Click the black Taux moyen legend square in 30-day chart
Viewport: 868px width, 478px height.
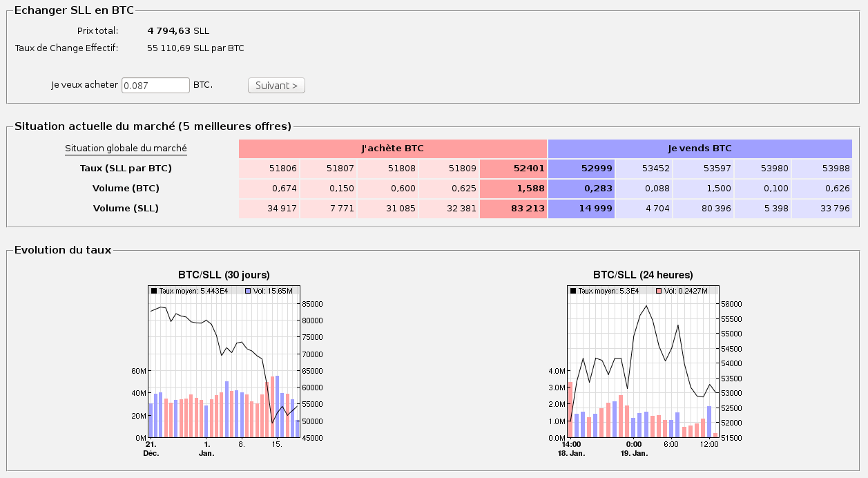[154, 291]
